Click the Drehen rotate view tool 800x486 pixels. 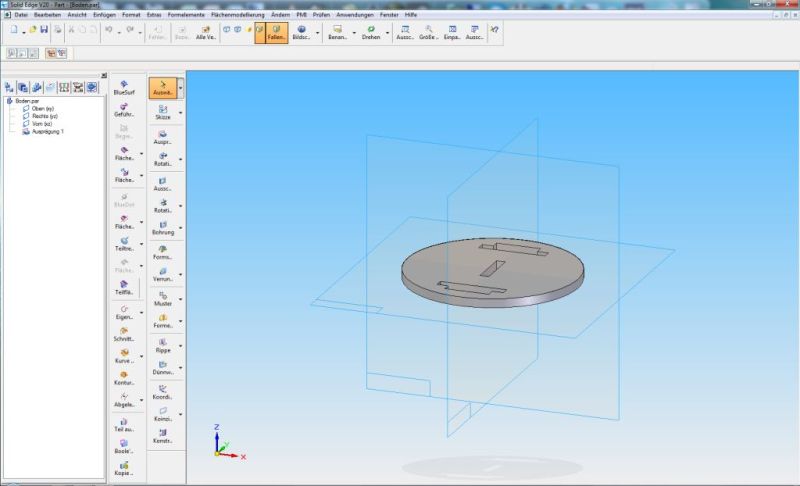pyautogui.click(x=371, y=32)
